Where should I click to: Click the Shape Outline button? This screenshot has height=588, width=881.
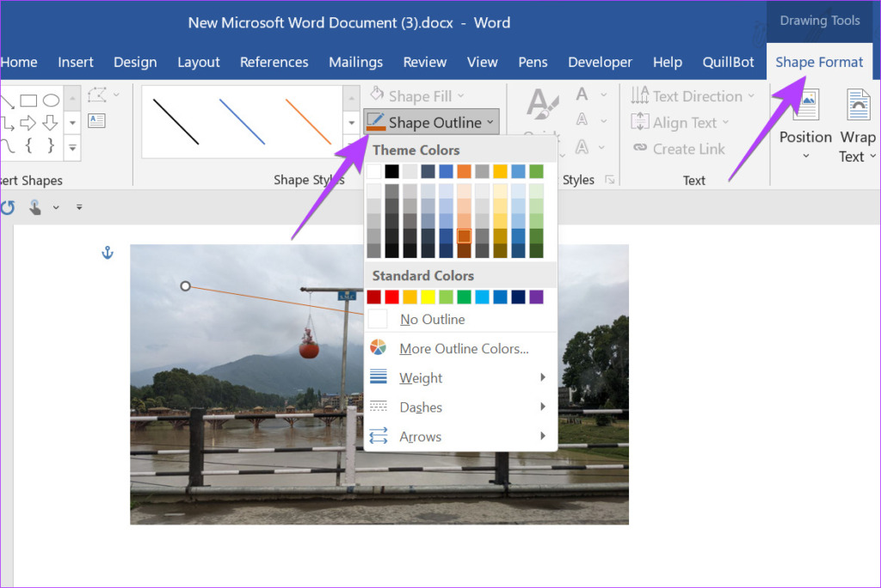pyautogui.click(x=430, y=122)
